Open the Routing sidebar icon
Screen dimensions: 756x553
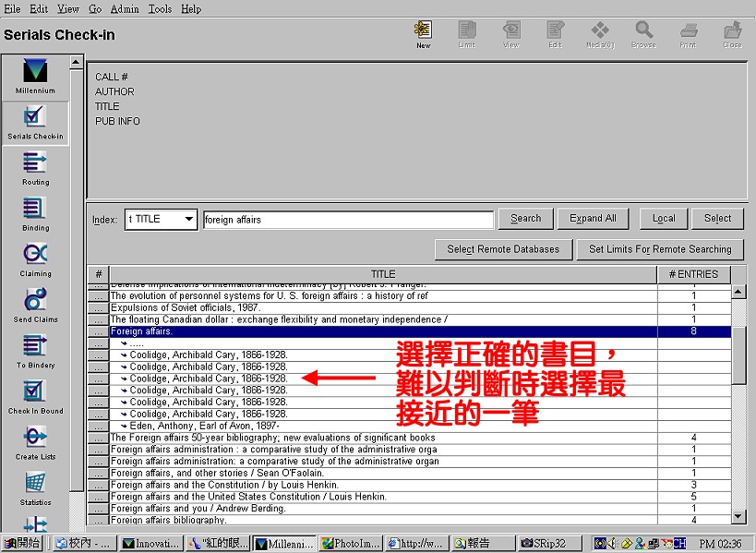(35, 168)
